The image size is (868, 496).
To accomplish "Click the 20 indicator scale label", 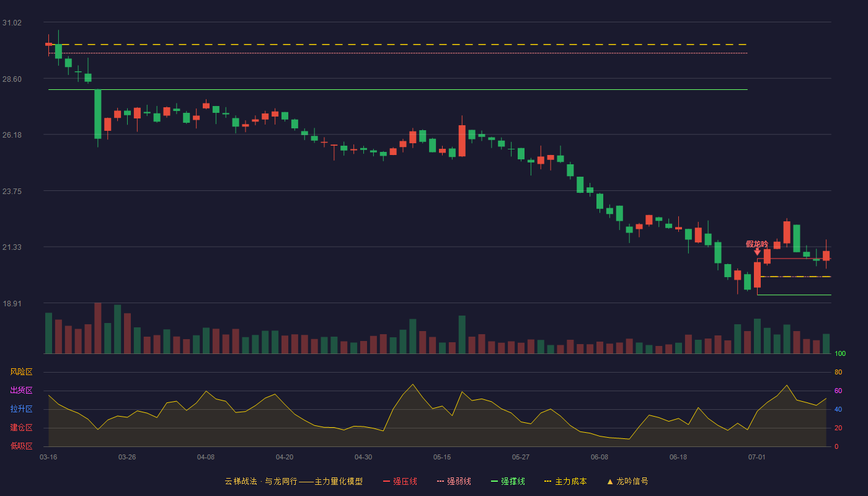I will 838,428.
